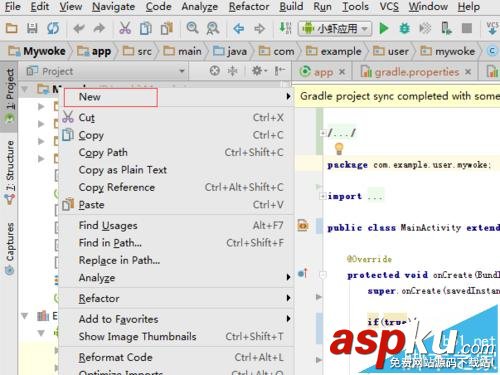Collapse the root project tree node
500x375 pixels.
[24, 90]
